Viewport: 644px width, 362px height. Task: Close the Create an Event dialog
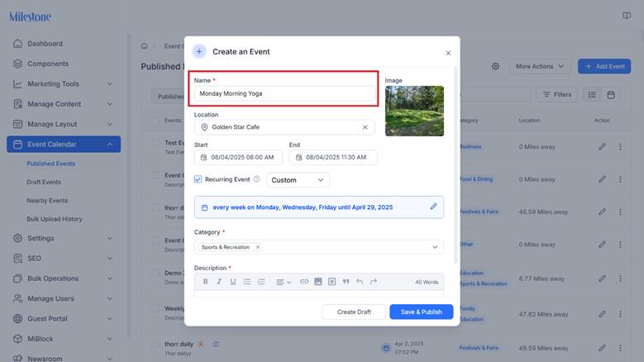point(448,53)
